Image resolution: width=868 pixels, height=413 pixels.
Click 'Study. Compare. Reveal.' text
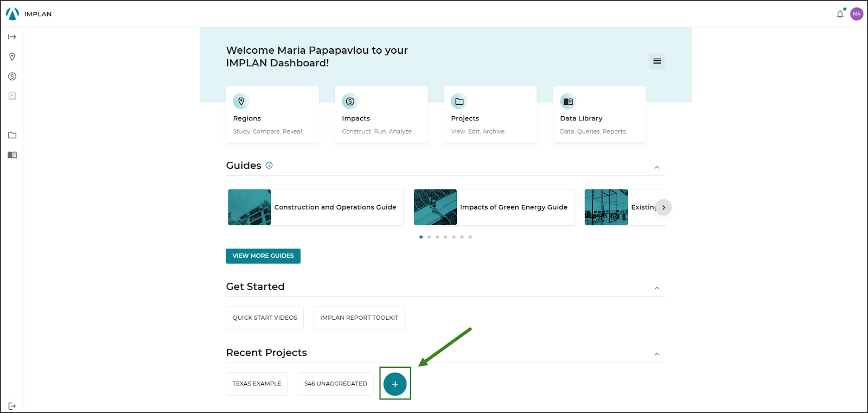(x=268, y=132)
